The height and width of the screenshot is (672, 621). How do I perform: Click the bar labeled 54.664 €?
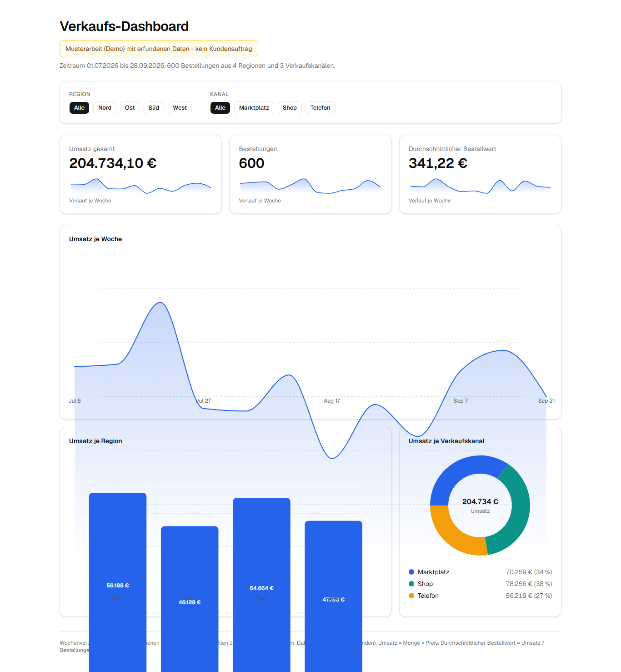tap(261, 585)
